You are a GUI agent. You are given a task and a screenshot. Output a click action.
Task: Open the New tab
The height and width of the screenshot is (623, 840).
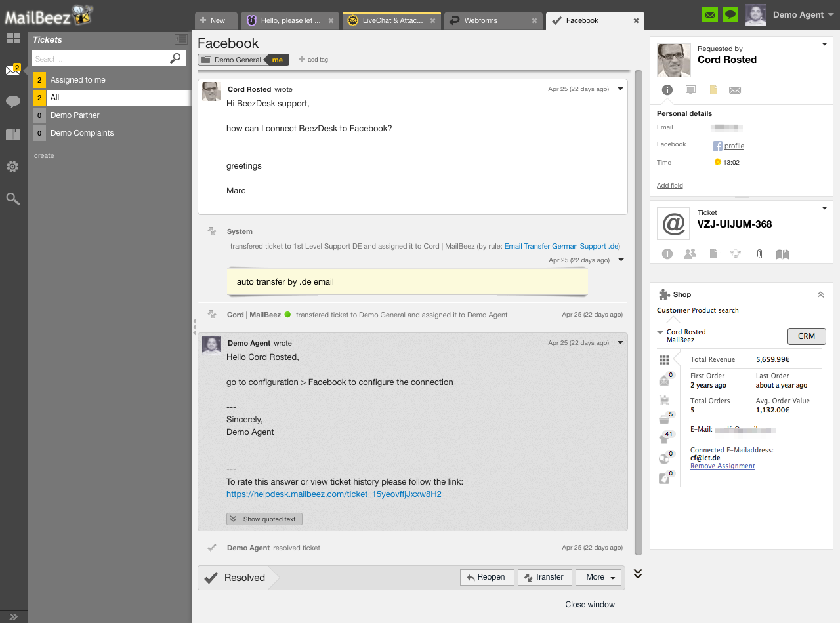coord(216,20)
